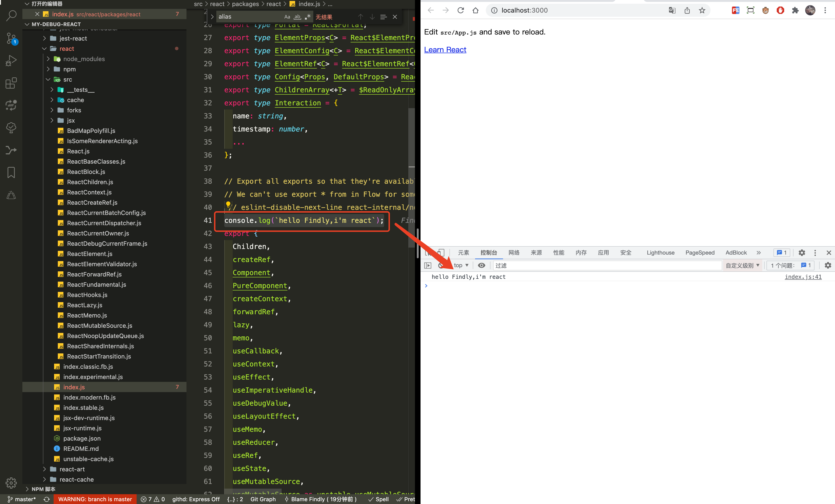835x504 pixels.
Task: Click the console filter input field
Action: 607,265
